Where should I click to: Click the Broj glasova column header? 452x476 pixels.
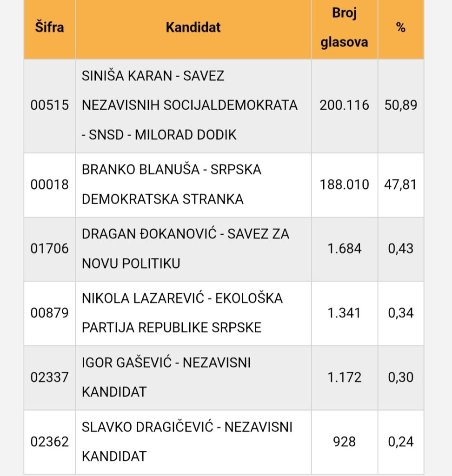click(344, 27)
